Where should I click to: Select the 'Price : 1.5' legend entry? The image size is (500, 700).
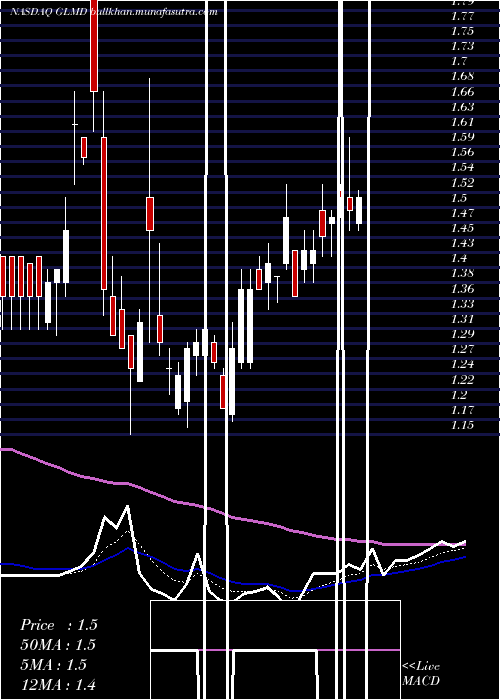[x=58, y=625]
